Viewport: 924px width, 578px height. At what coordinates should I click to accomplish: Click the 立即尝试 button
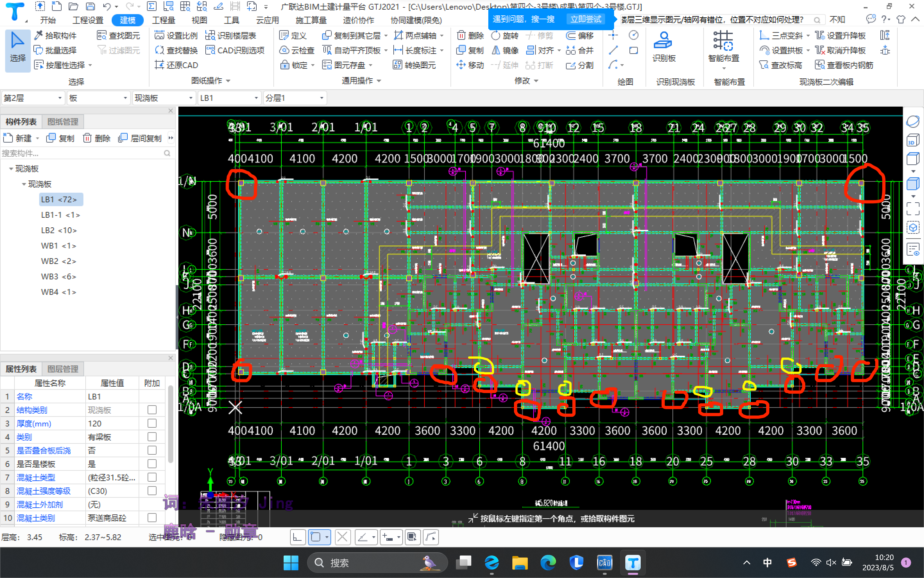(586, 19)
